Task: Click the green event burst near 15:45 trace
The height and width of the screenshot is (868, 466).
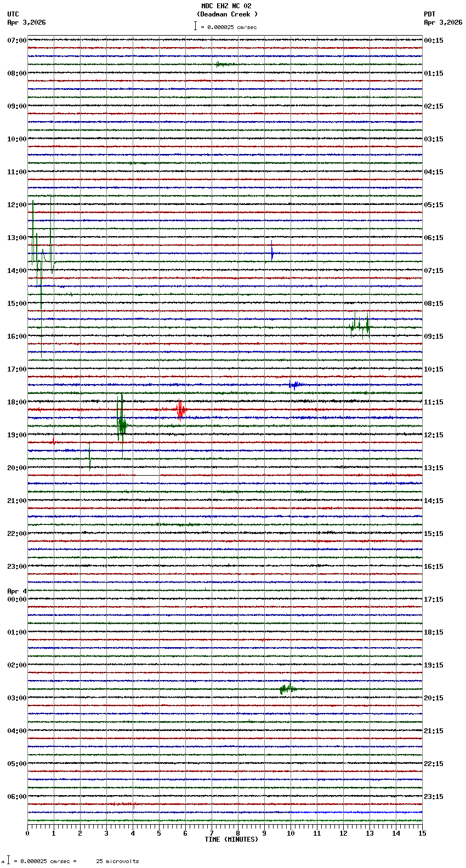Action: click(x=360, y=327)
